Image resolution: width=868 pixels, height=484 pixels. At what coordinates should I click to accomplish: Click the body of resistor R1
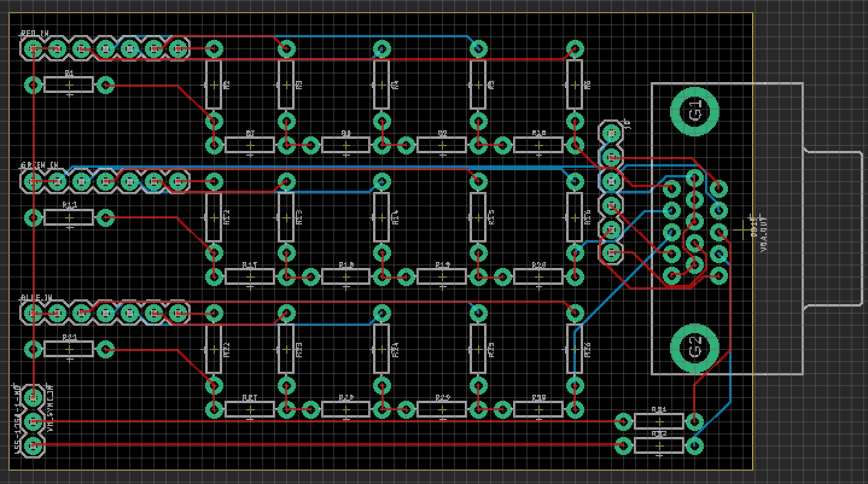(x=69, y=84)
